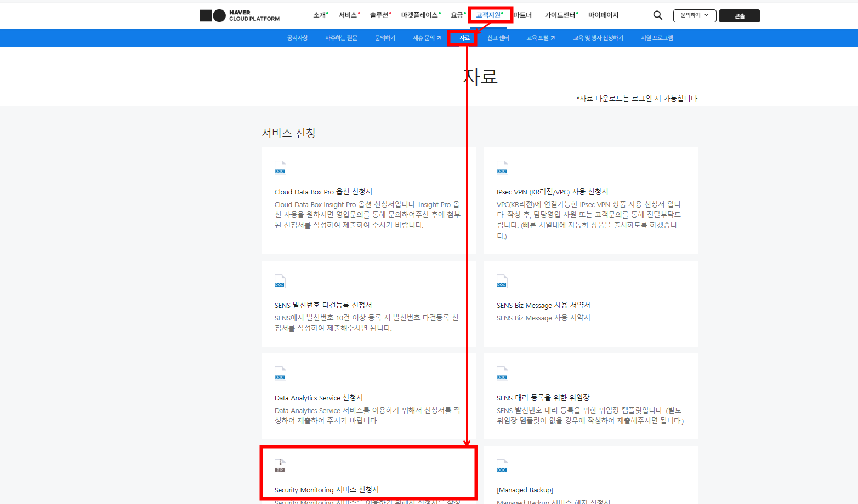Viewport: 858px width, 504px height.
Task: Open the 마켓플레이스 menu
Action: 421,15
